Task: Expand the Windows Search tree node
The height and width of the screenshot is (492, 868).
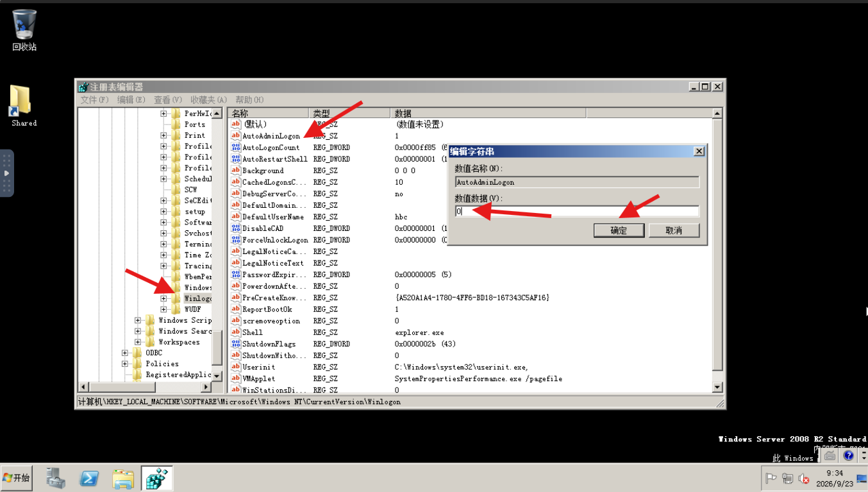Action: click(138, 331)
